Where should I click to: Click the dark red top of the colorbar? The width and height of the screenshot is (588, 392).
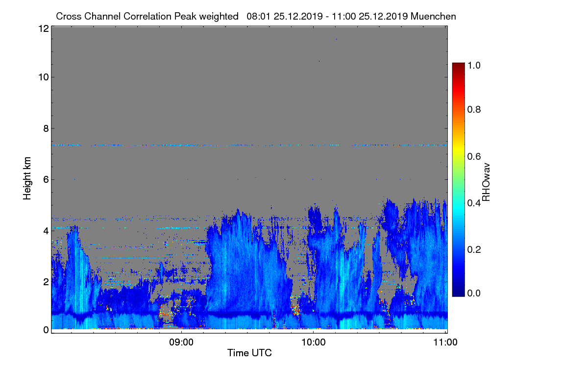pos(458,66)
